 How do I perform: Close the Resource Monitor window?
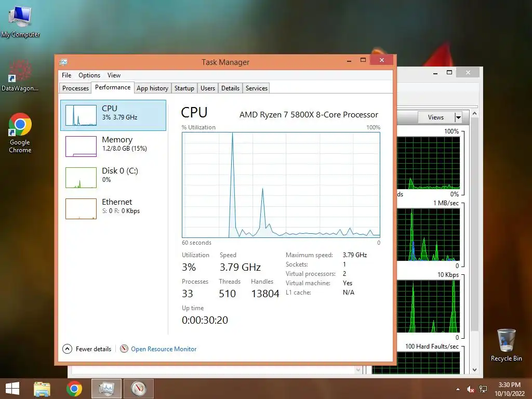click(x=468, y=72)
